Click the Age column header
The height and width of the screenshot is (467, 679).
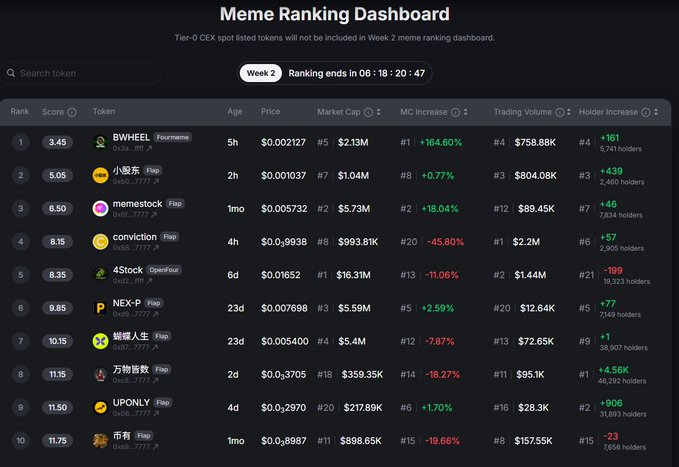coord(235,112)
